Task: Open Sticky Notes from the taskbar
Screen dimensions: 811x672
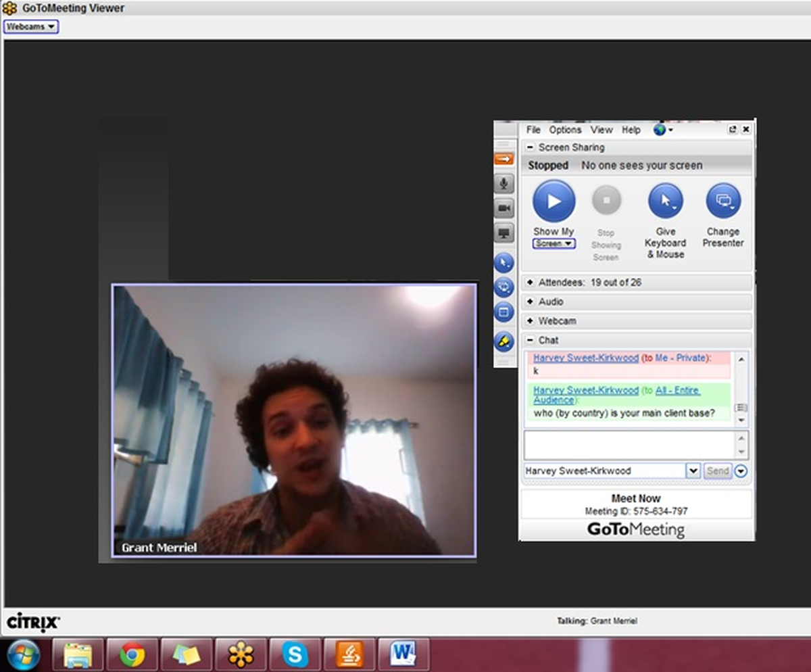Action: coord(186,654)
